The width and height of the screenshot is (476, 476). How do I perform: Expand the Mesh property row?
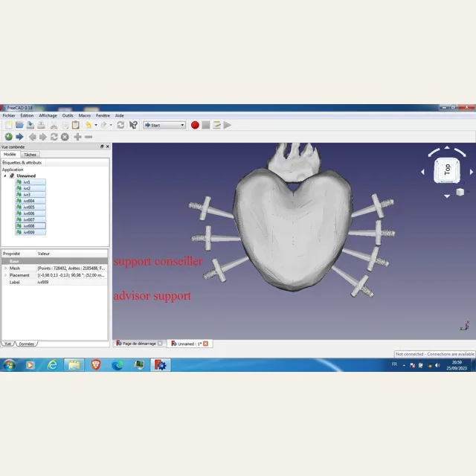click(x=5, y=268)
